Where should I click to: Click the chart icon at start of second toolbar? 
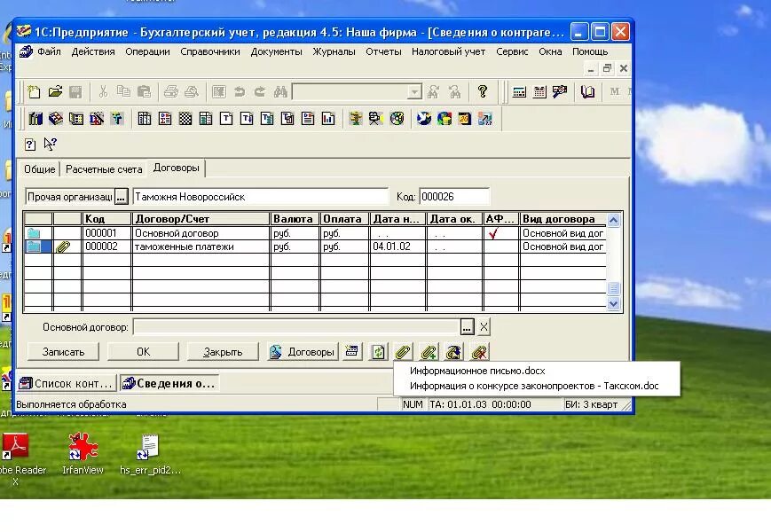35,119
